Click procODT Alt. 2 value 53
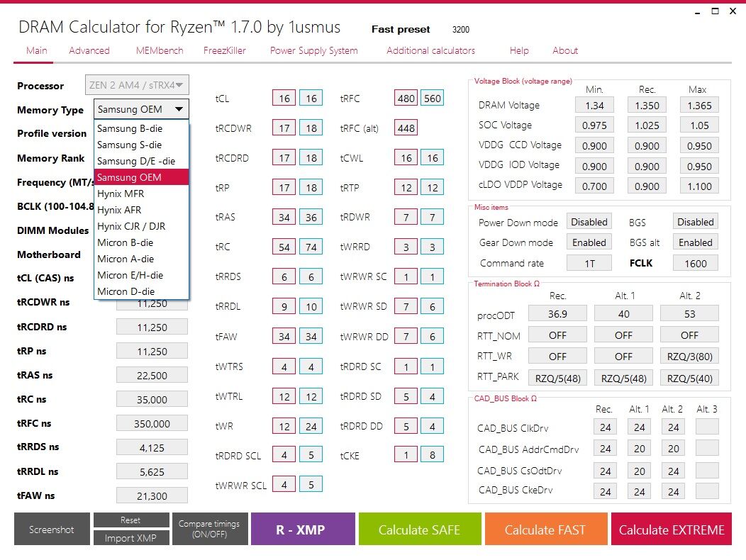746x560 pixels. (689, 314)
